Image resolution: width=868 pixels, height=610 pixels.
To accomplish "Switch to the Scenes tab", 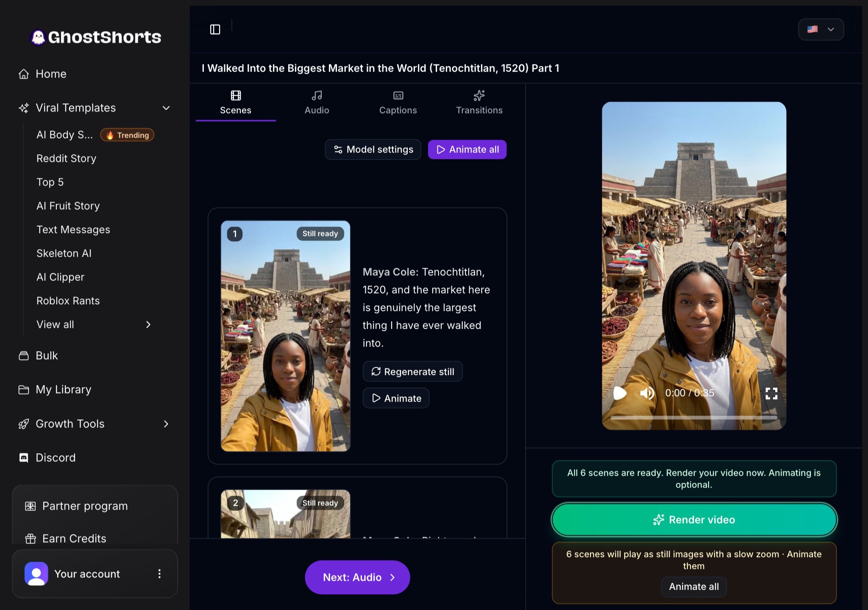I will (236, 103).
